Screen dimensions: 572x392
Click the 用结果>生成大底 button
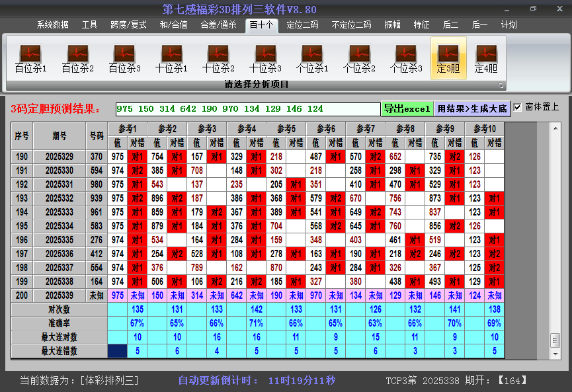tap(473, 107)
